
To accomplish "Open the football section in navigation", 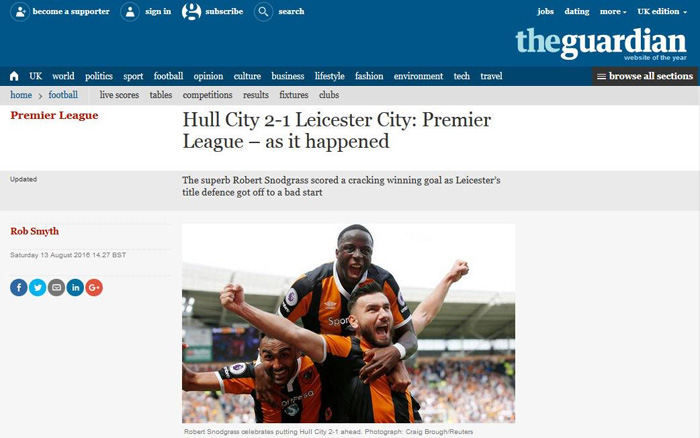I will click(168, 76).
